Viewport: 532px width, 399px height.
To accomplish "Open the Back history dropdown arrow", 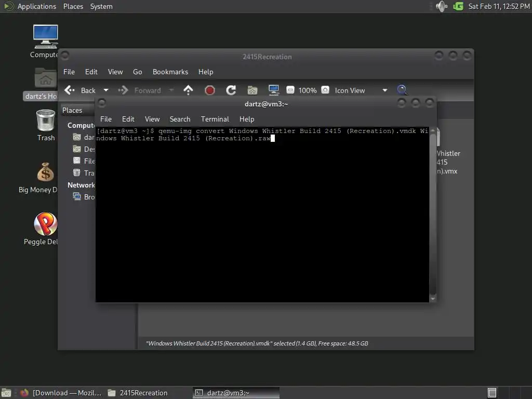I will coord(106,90).
